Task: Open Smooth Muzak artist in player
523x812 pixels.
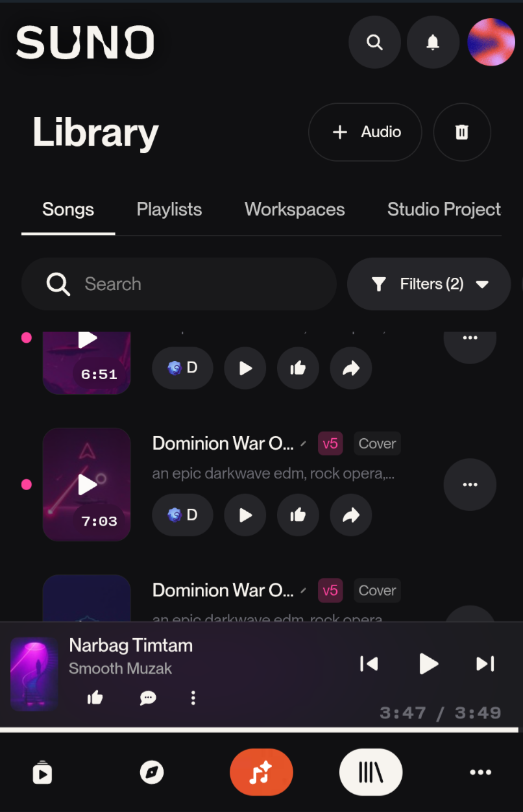Action: click(x=121, y=668)
